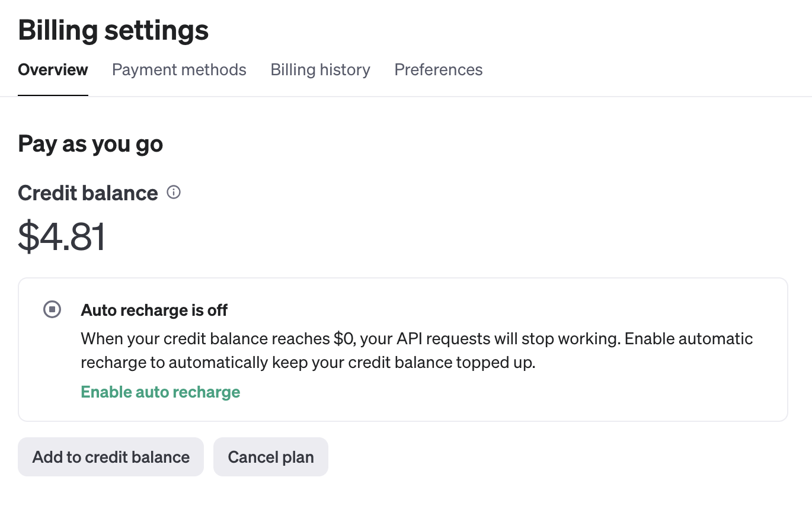Click the Billing settings page heading

[x=113, y=30]
